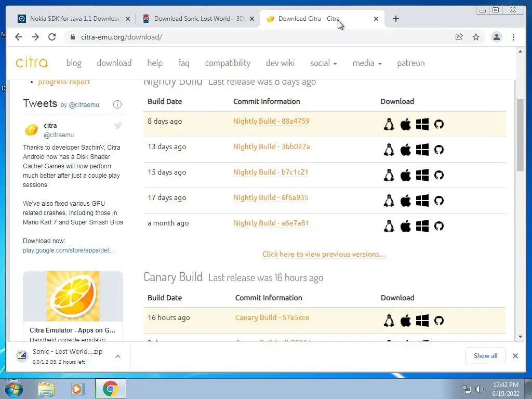
Task: Download Linux build for Nightly 88a4759
Action: (x=389, y=124)
